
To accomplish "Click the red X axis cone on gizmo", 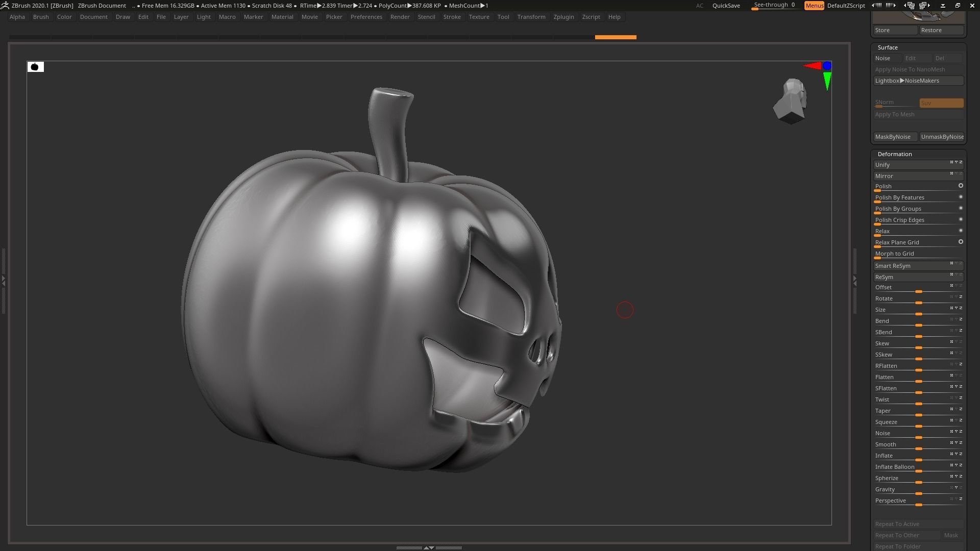I will click(812, 66).
